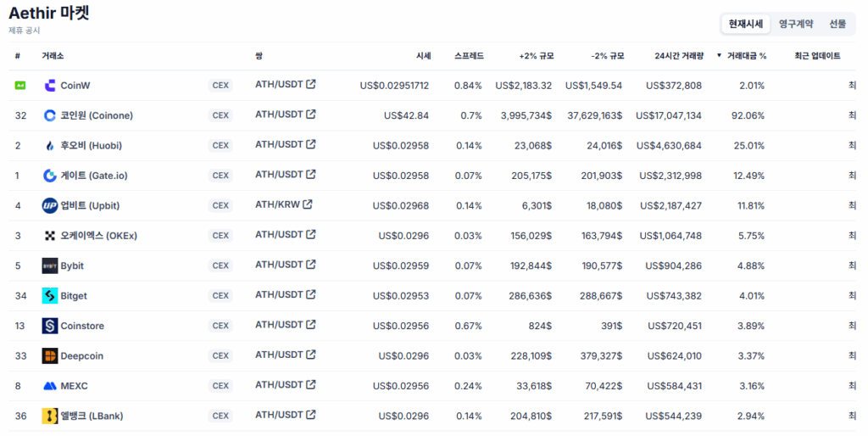Sort by 거래대금 % column arrow
The width and height of the screenshot is (868, 436).
pos(720,56)
